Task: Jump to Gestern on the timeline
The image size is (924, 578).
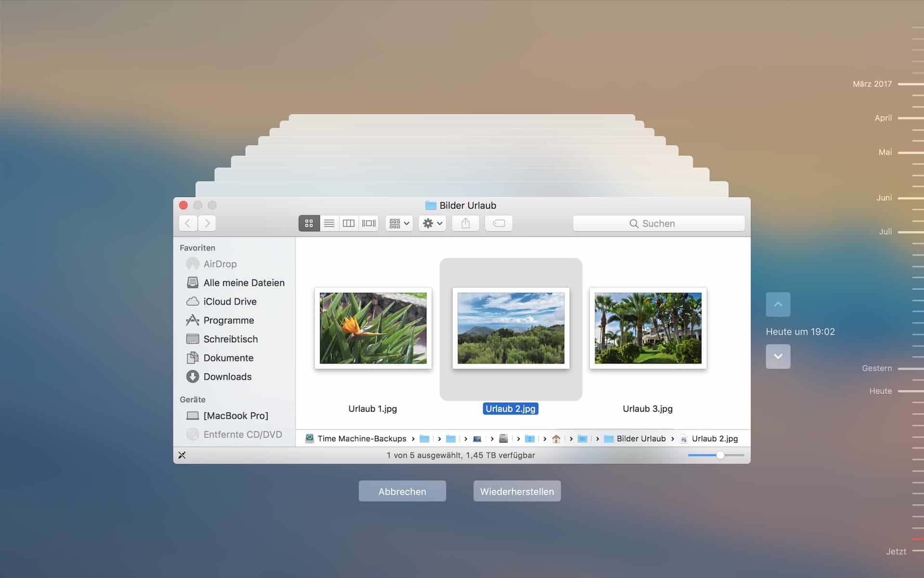Action: click(x=877, y=368)
